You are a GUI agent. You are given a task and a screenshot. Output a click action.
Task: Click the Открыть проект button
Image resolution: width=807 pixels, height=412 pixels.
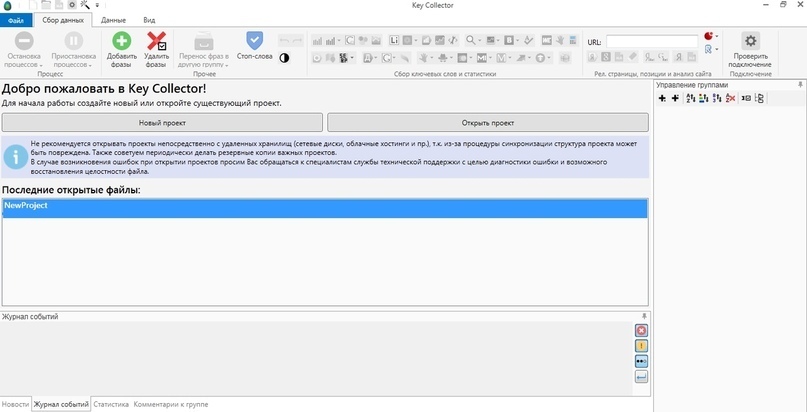(488, 123)
